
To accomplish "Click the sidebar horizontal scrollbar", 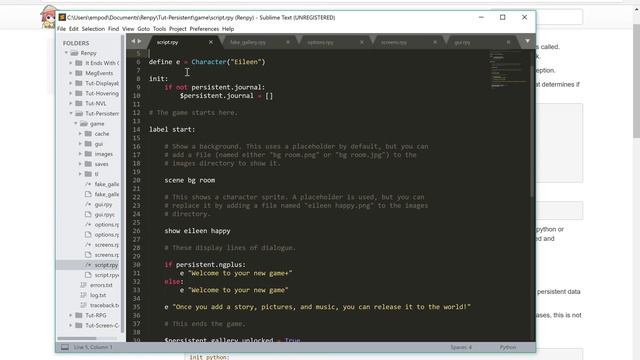I will [77, 338].
